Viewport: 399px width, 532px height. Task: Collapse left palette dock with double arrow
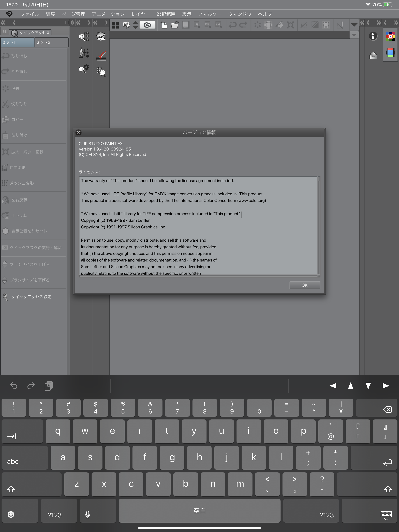click(3, 23)
